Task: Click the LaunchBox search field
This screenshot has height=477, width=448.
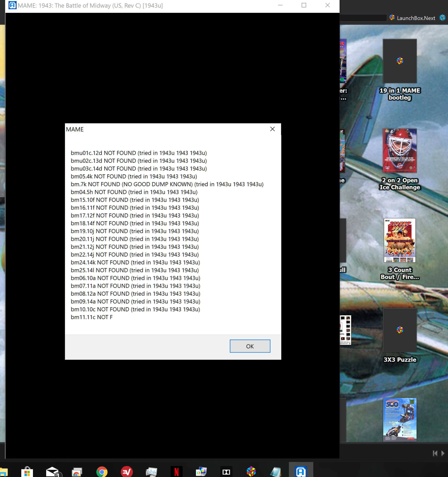Action: pos(363,18)
